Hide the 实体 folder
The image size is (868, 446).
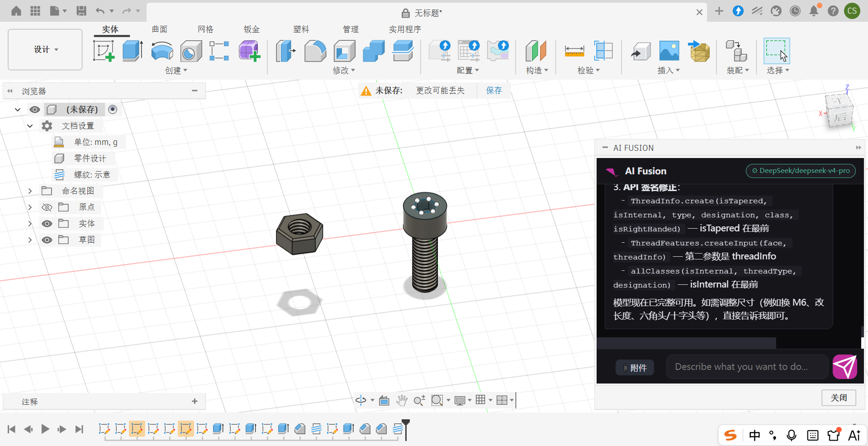click(x=47, y=224)
